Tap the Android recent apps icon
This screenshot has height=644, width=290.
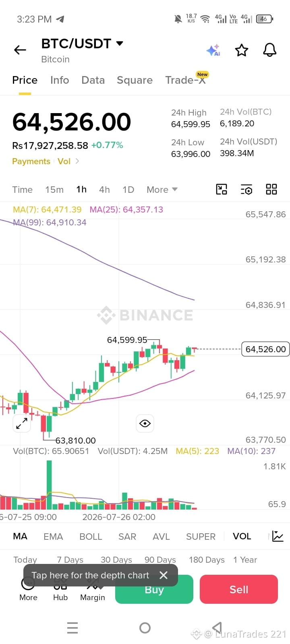pos(72,628)
